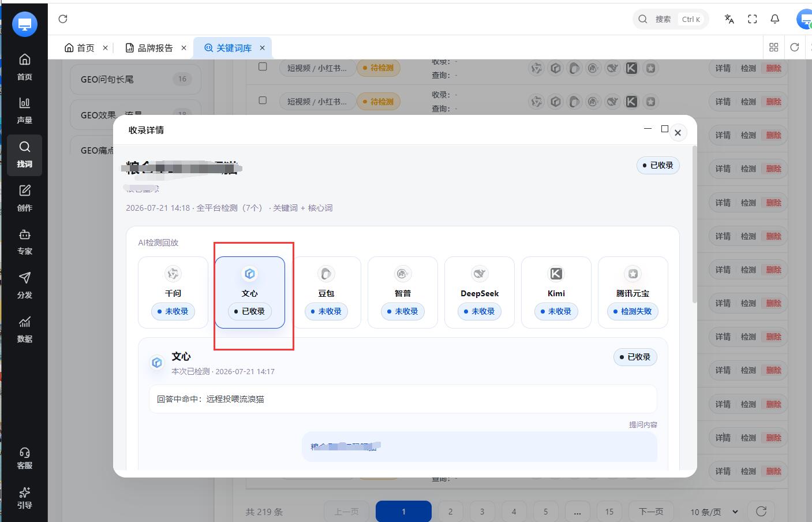
Task: Tick the first row checkbox
Action: [263, 66]
